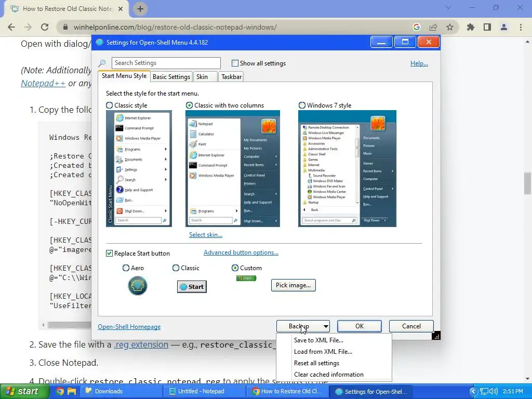
Task: Choose Load from XML File from the menu
Action: 334,352
